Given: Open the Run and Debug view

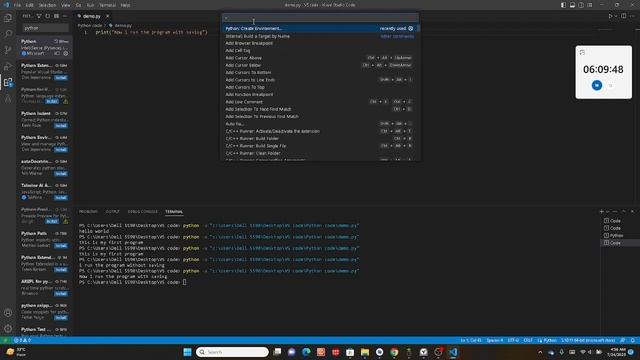Looking at the screenshot, I should tap(8, 66).
